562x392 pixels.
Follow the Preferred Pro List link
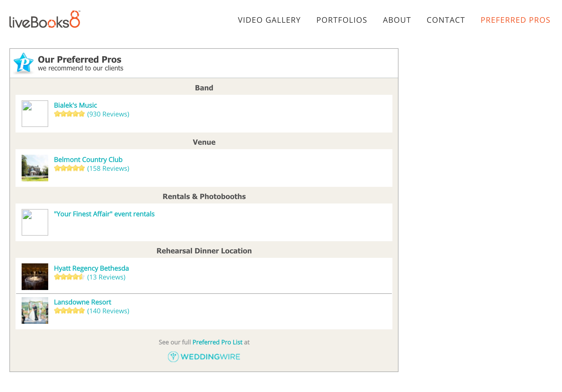coord(217,342)
